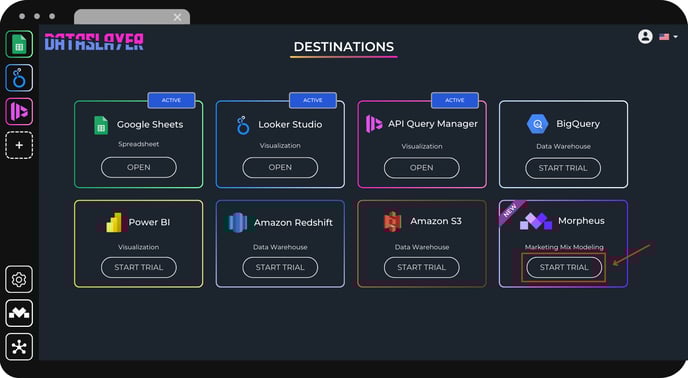Click the Morpheus card logo
Viewport: 688px width, 378px height.
(x=536, y=221)
